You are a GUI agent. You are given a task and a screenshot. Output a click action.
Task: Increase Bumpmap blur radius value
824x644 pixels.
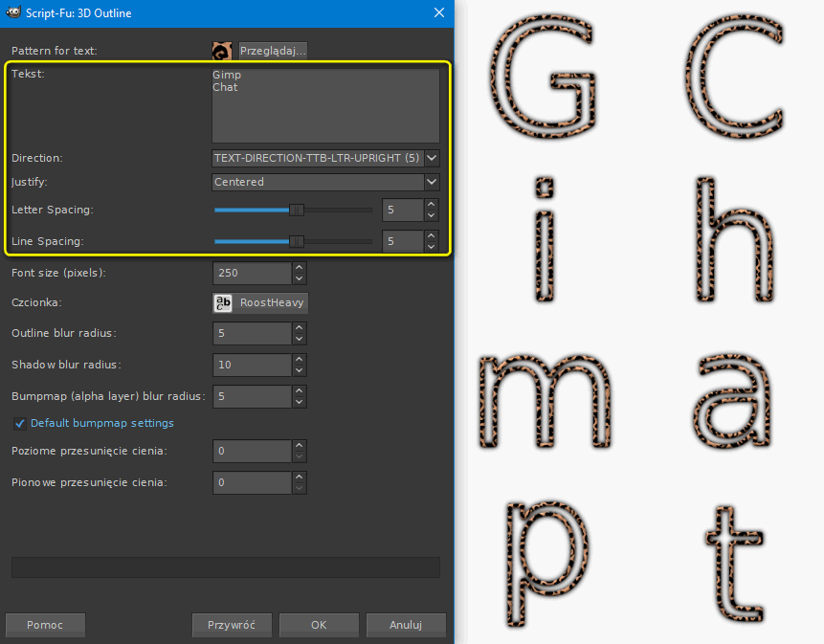click(299, 390)
